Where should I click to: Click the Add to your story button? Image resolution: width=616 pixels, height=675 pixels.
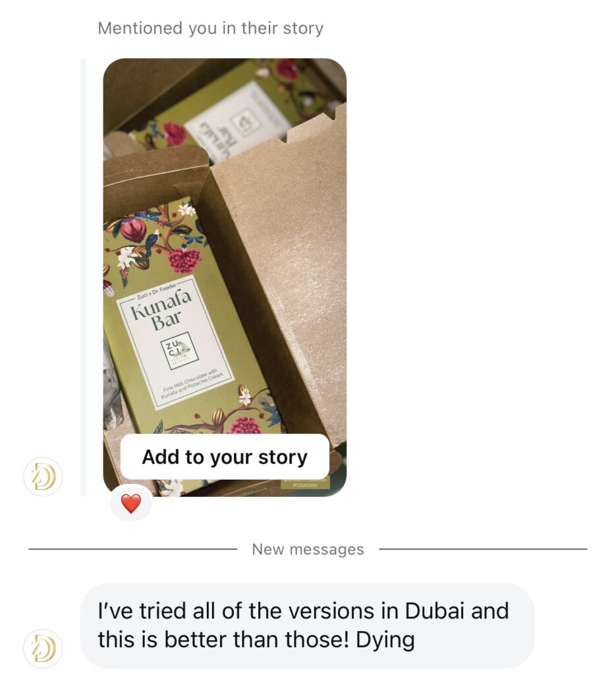tap(225, 457)
